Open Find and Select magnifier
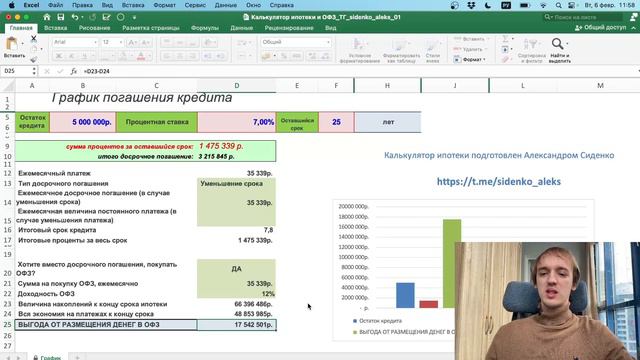This screenshot has height=360, width=640. (558, 44)
